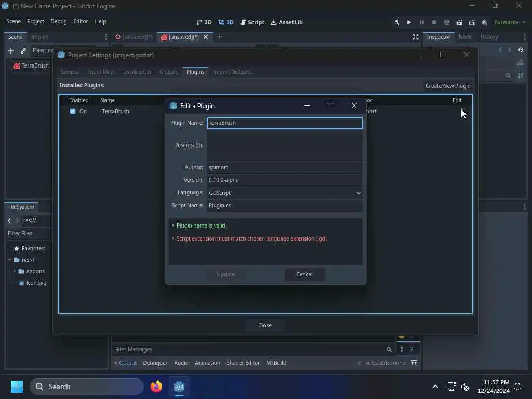Show hidden system tray icons
The width and height of the screenshot is (532, 399).
tap(435, 387)
